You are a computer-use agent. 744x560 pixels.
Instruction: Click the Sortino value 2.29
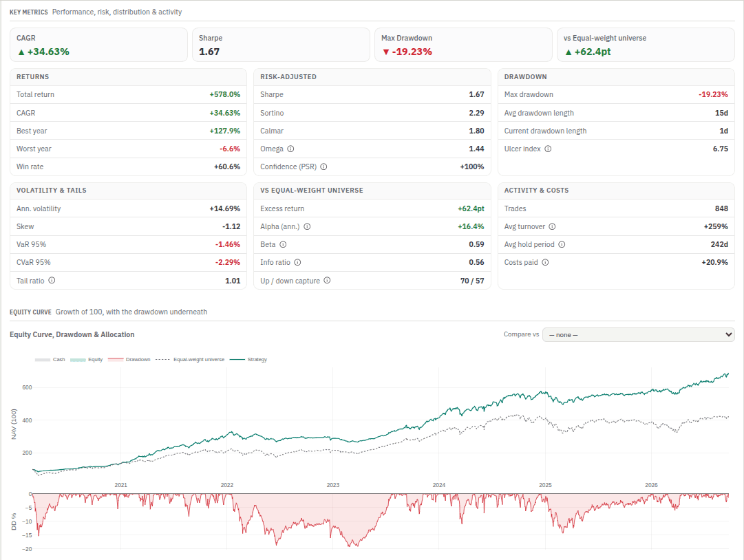(476, 113)
